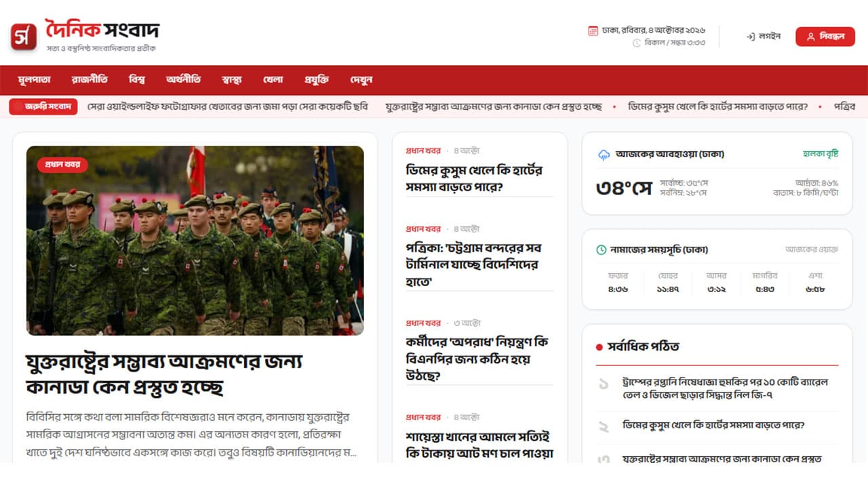Click the calendar icon beside the date
This screenshot has height=488, width=868.
click(593, 30)
